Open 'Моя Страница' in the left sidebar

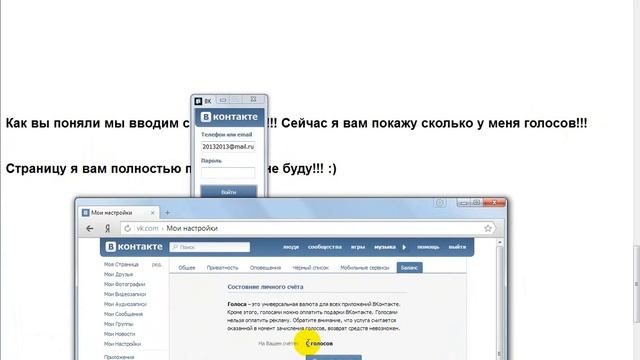point(121,264)
